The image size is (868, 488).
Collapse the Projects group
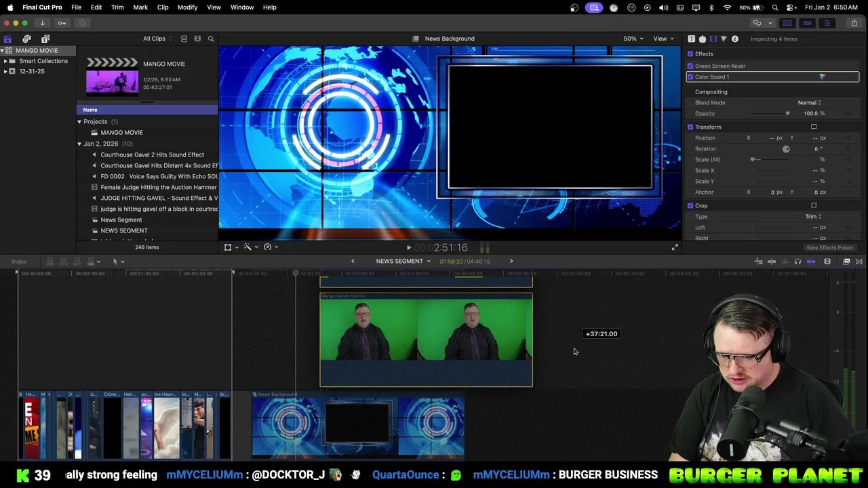coord(79,122)
